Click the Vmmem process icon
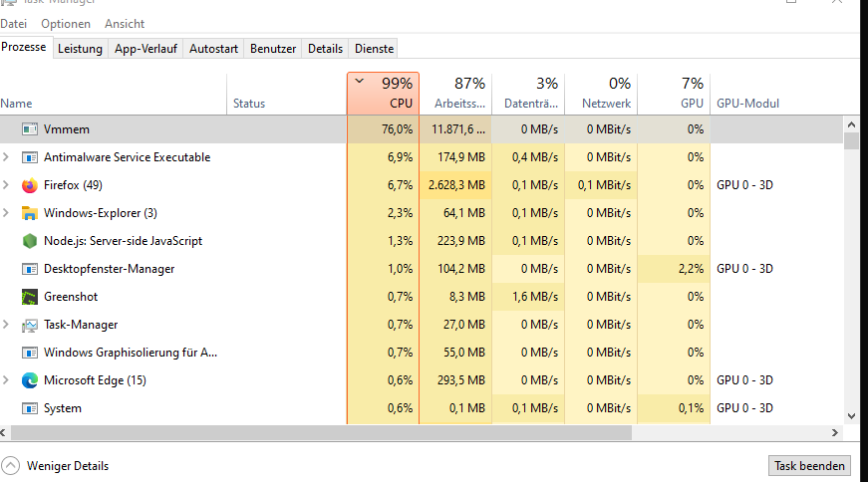 coord(30,129)
